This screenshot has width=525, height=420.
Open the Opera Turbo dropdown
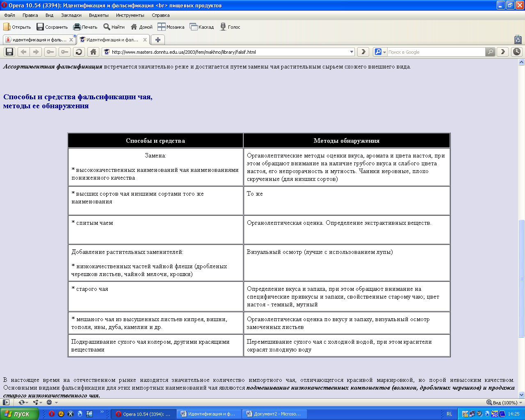(51, 403)
